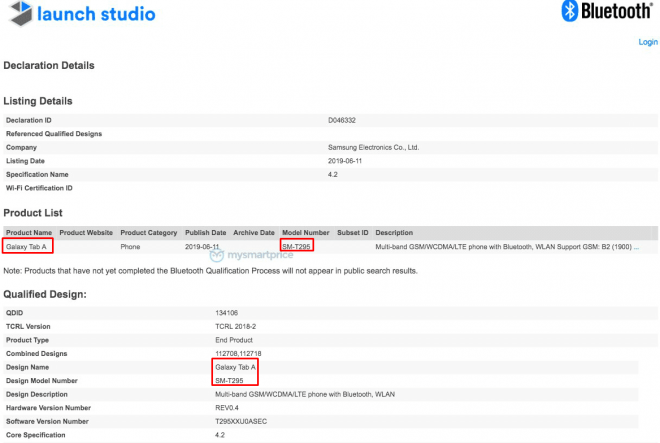The height and width of the screenshot is (443, 660).
Task: Click the Bluetooth Qualification Process note
Action: (210, 271)
